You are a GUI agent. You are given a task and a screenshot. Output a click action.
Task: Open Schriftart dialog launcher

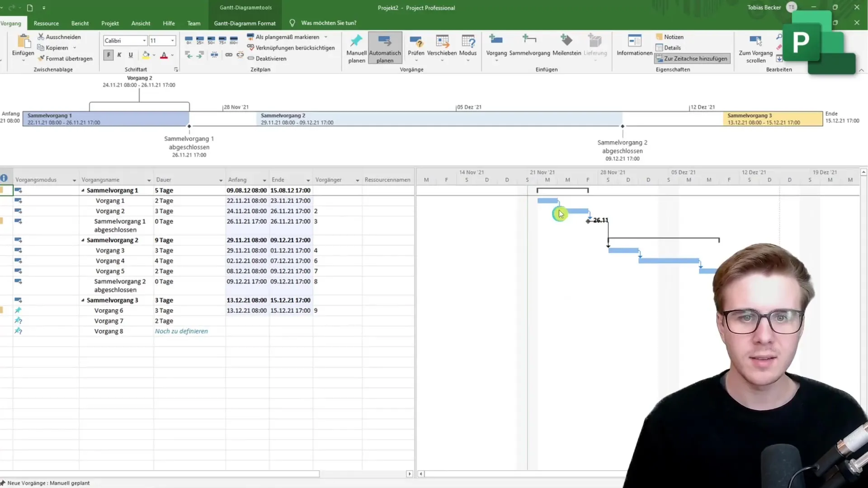click(x=176, y=70)
